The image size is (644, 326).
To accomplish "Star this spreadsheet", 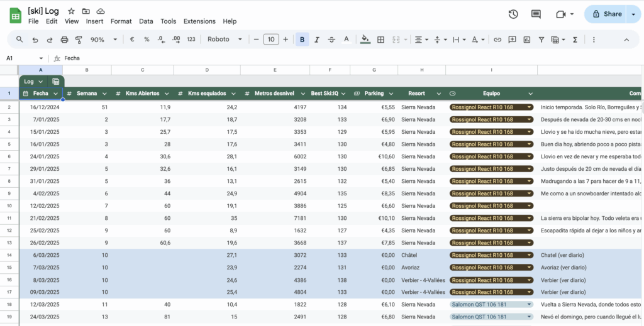I will [71, 11].
